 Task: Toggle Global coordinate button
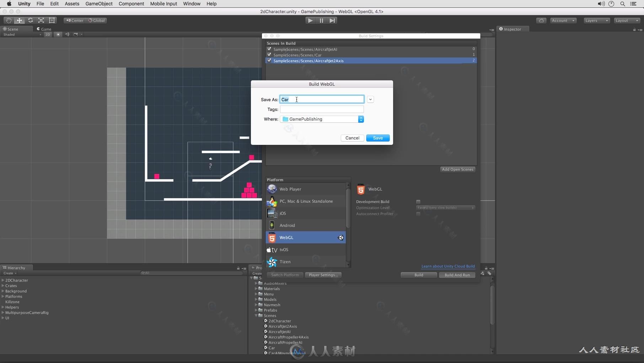pyautogui.click(x=97, y=20)
